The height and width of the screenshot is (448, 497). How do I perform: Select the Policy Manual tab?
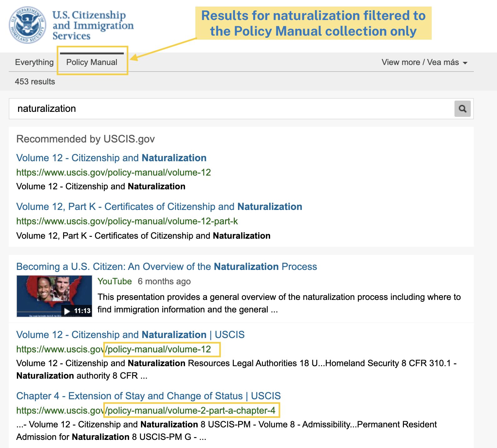[x=92, y=62]
